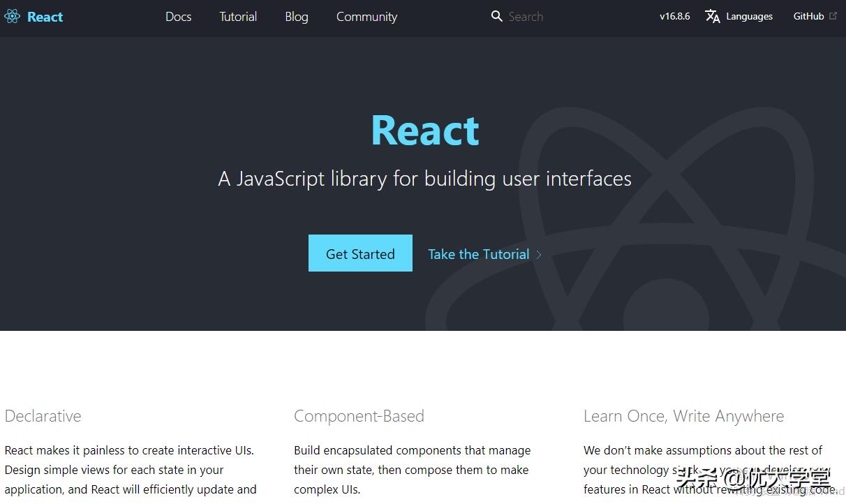Open the Tutorial navigation item
The width and height of the screenshot is (846, 504).
coord(238,17)
